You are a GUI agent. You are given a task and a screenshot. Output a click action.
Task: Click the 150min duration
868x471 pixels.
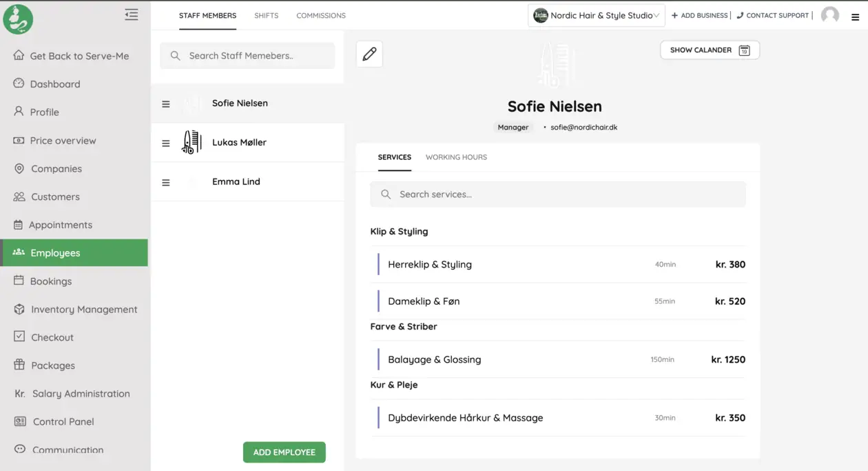(x=663, y=359)
